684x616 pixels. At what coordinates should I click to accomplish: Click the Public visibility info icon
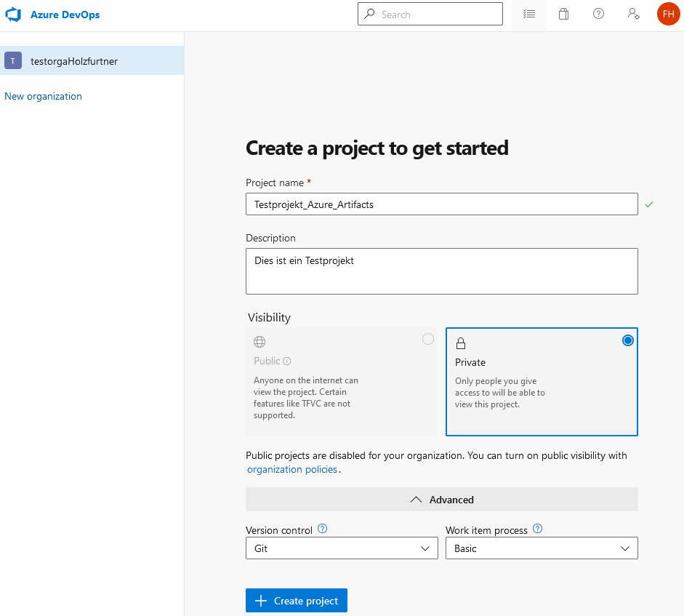click(287, 361)
